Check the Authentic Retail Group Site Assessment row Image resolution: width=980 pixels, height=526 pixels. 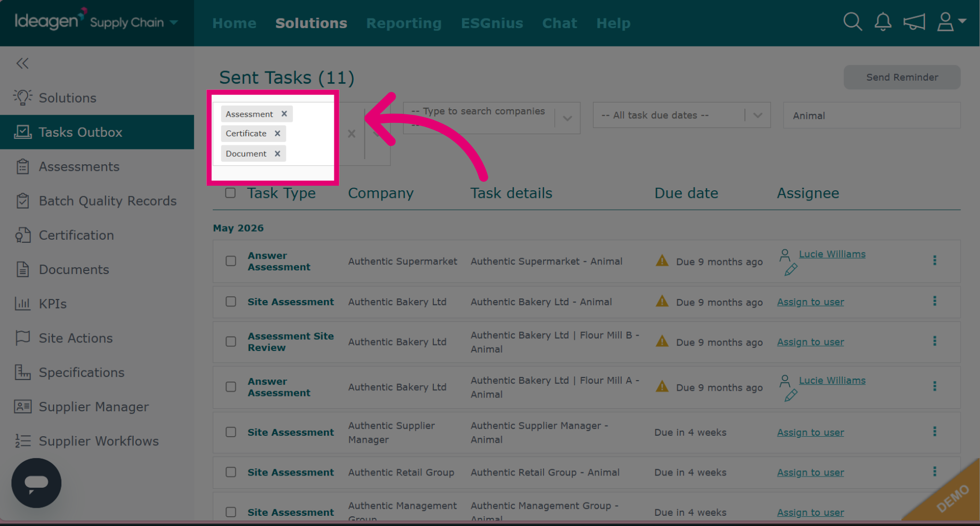(231, 472)
